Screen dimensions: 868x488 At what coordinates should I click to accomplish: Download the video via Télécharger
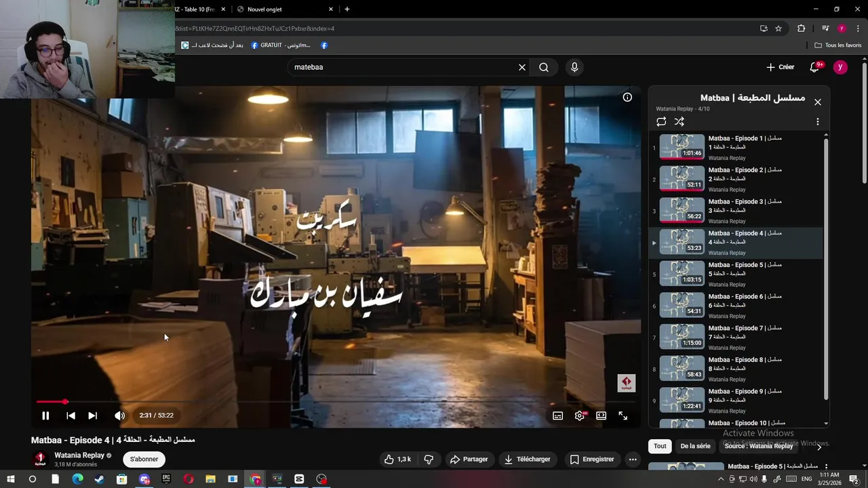[x=527, y=459]
